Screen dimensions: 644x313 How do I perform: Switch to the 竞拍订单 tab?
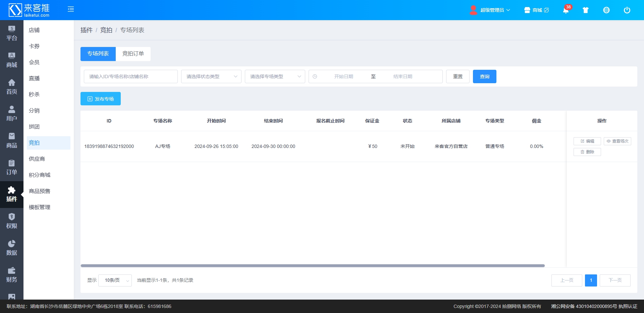[133, 54]
